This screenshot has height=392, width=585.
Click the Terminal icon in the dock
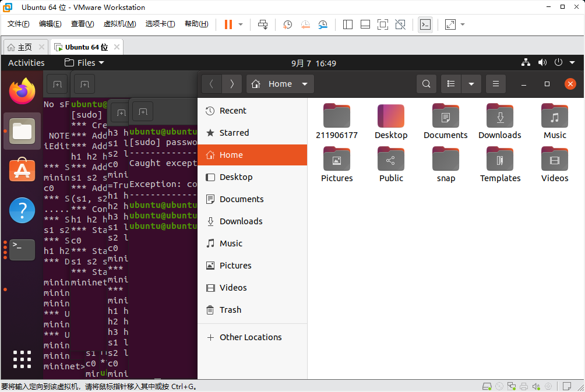coord(22,249)
